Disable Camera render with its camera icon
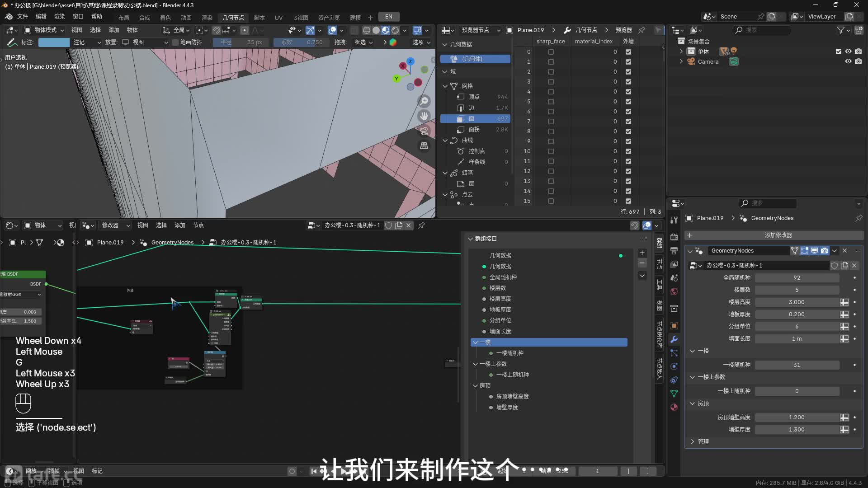The image size is (868, 488). (x=858, y=61)
